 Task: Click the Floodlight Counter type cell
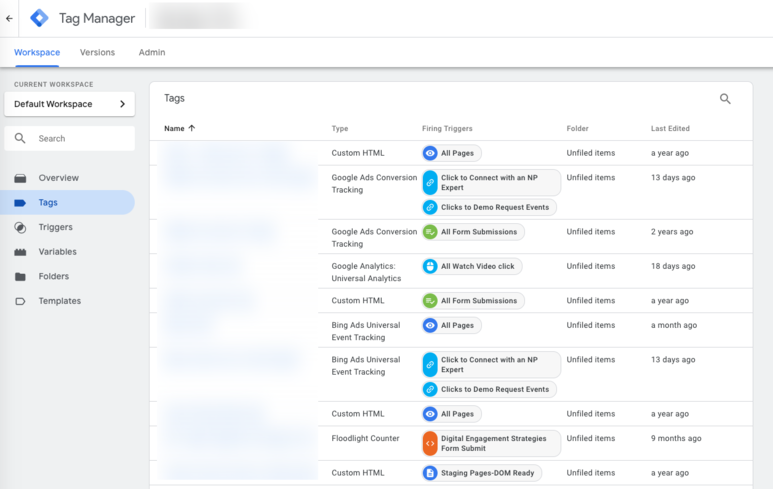pos(365,438)
